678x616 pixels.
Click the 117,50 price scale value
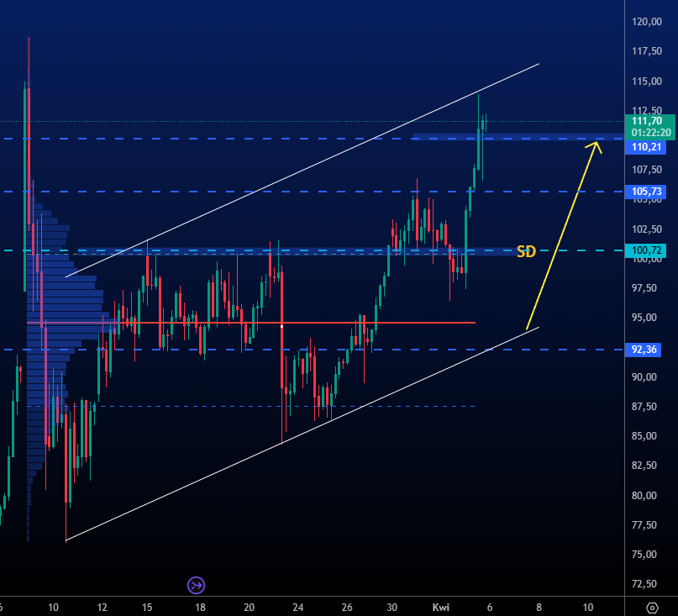646,51
